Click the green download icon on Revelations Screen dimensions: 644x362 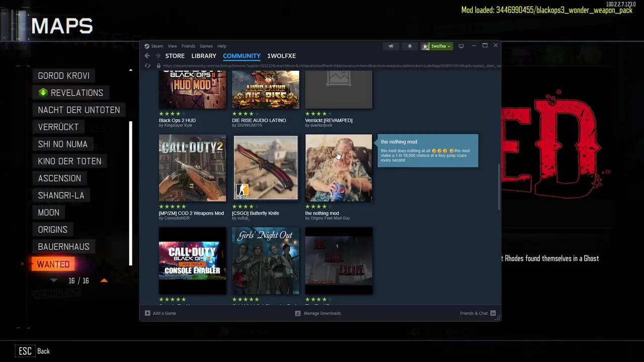pos(43,93)
